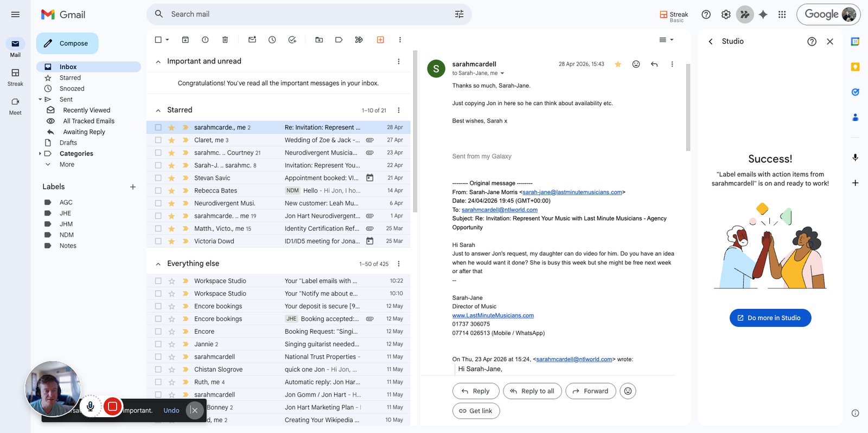Click Do more in Studio button
Image resolution: width=868 pixels, height=433 pixels.
pos(770,318)
